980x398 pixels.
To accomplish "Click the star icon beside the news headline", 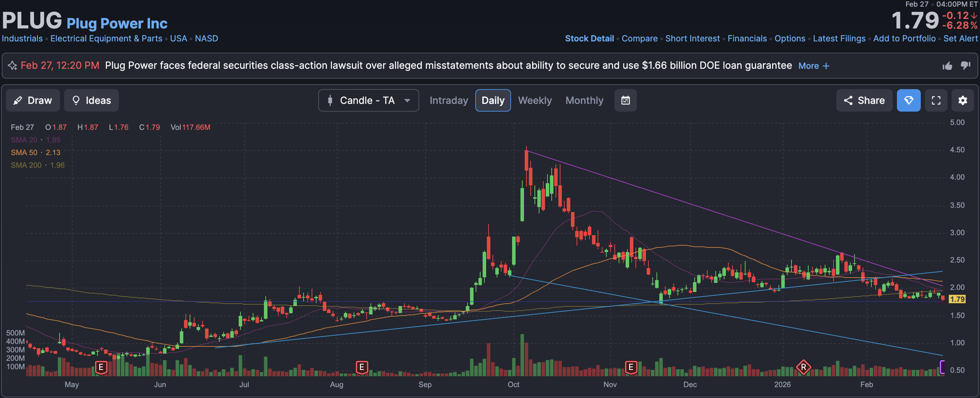I will [x=13, y=66].
